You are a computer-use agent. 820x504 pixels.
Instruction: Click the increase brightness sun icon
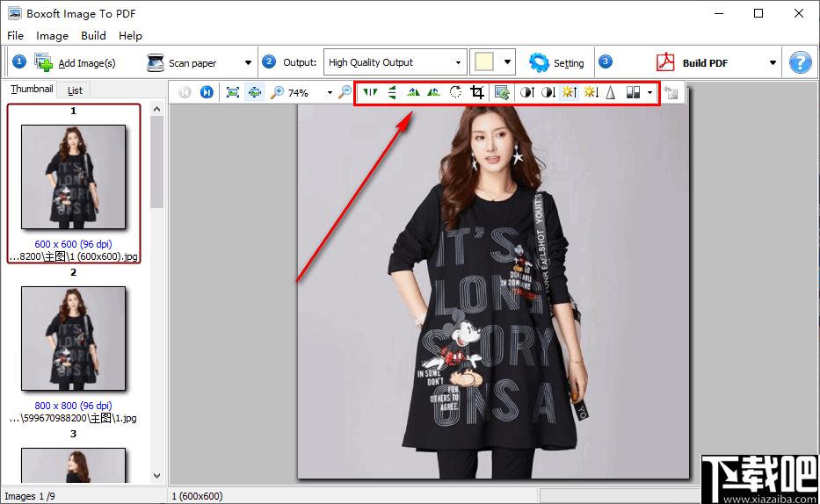(569, 92)
